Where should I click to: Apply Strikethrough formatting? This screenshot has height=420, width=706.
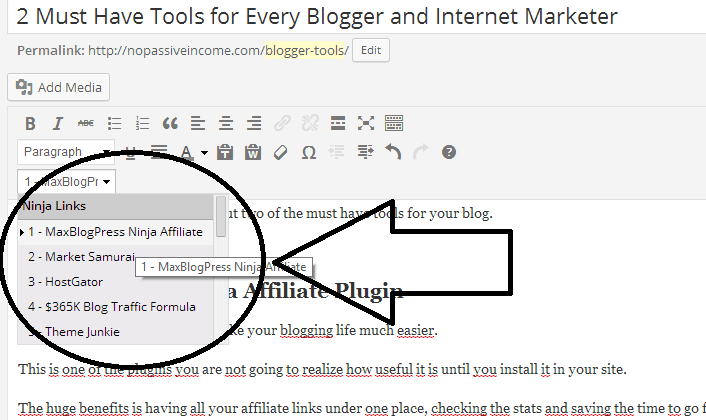[86, 123]
